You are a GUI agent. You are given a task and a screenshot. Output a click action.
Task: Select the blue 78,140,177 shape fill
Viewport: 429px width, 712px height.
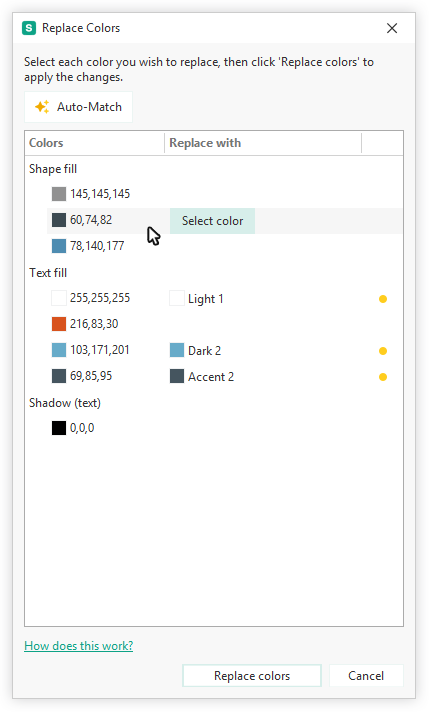59,246
